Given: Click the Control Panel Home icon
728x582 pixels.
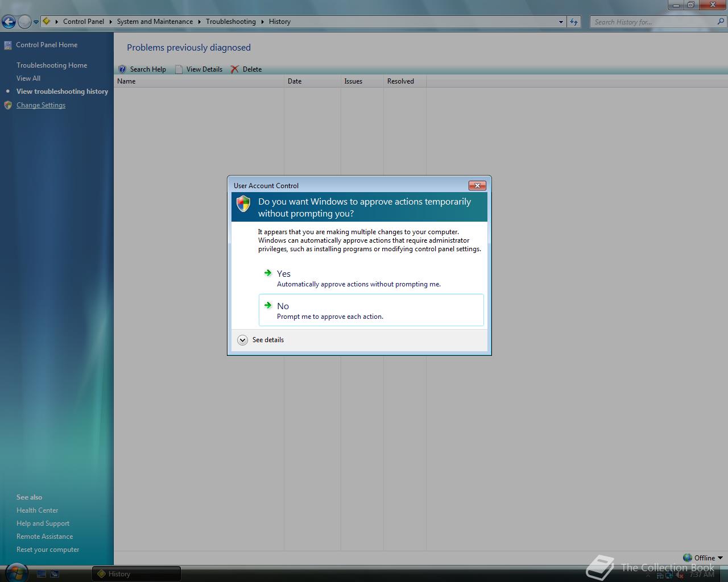Looking at the screenshot, I should pos(8,45).
